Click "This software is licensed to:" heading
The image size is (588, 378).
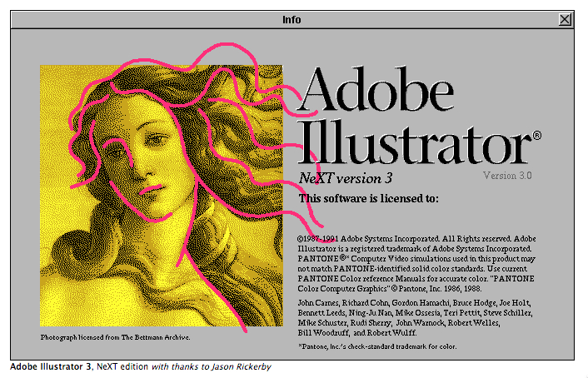click(x=368, y=198)
